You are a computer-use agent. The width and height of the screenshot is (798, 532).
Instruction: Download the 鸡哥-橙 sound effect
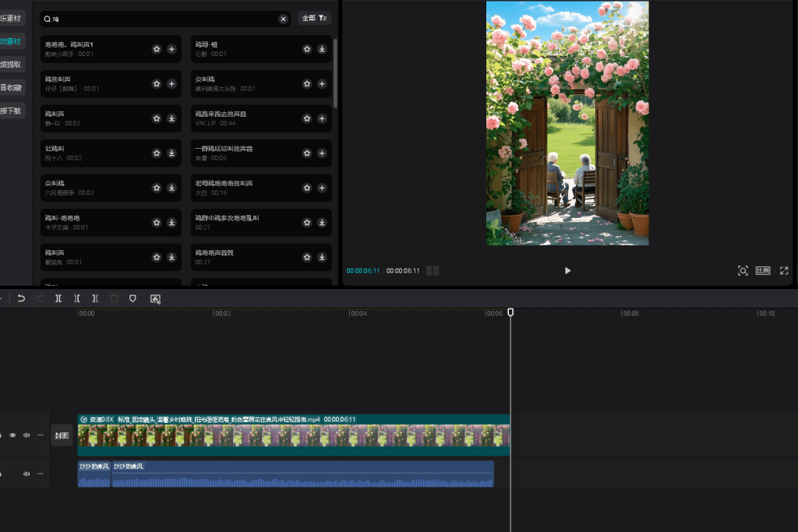[x=322, y=49]
